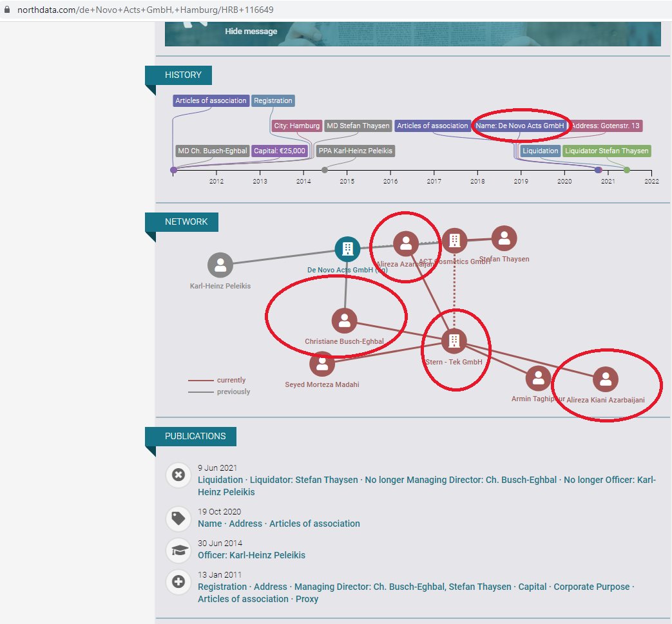Screen dimensions: 672x624
Task: Select the MD Stefan Thaysen timeline tag
Action: click(358, 126)
